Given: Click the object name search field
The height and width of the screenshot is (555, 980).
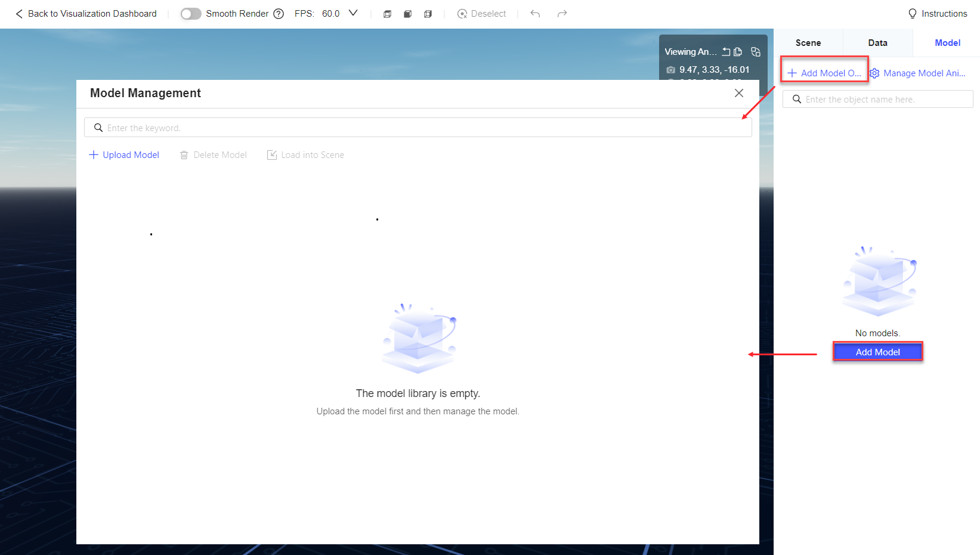Looking at the screenshot, I should [x=878, y=100].
